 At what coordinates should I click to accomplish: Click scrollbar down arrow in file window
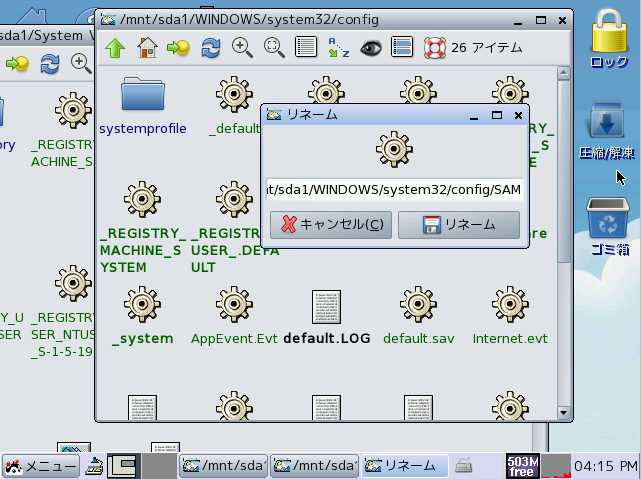(565, 413)
